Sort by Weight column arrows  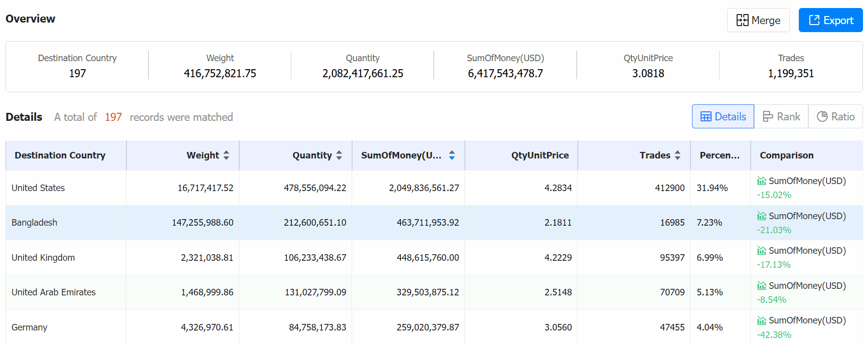(226, 155)
